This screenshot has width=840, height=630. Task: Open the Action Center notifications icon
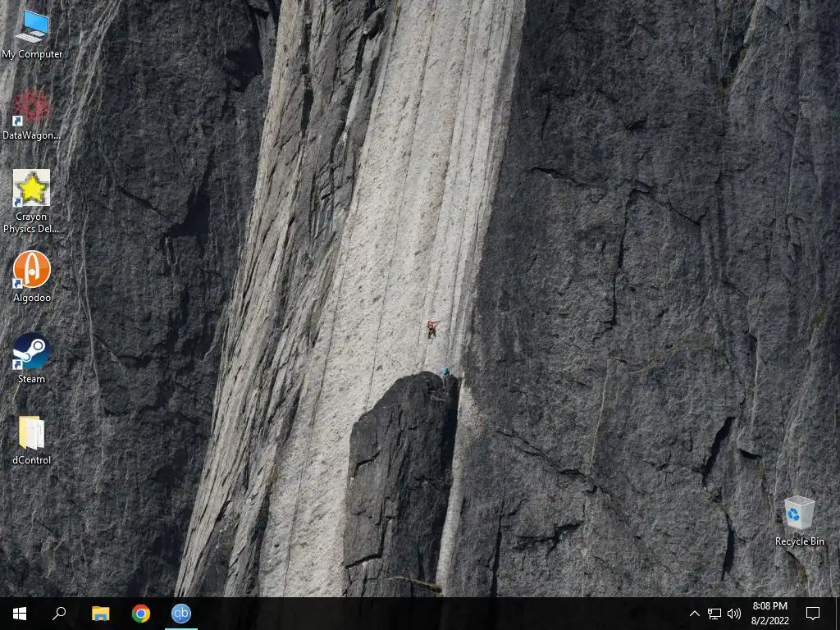point(813,614)
